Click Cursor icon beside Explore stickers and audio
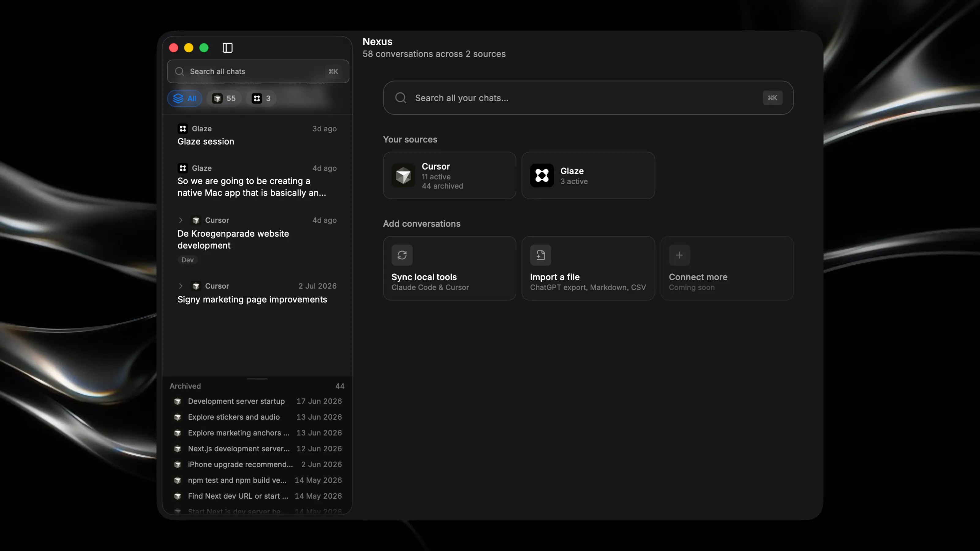 click(178, 417)
